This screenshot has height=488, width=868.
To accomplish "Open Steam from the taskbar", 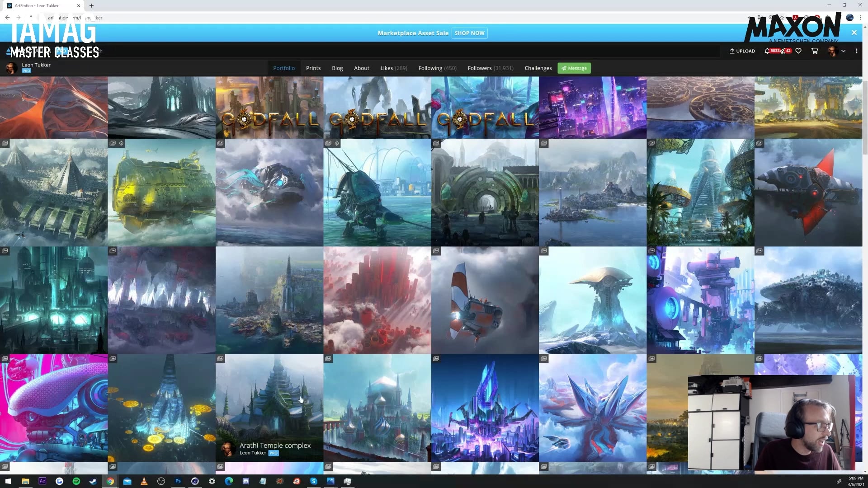I will pos(93,481).
